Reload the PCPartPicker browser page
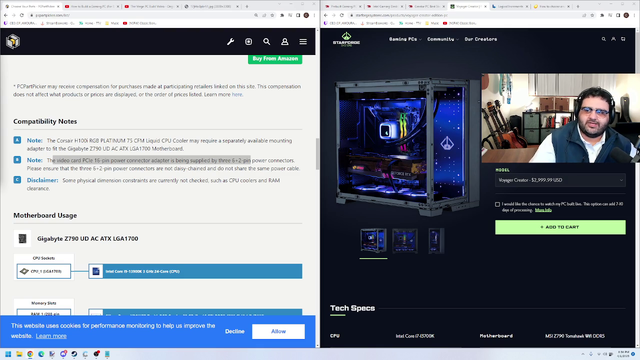The width and height of the screenshot is (640, 360). click(x=22, y=15)
